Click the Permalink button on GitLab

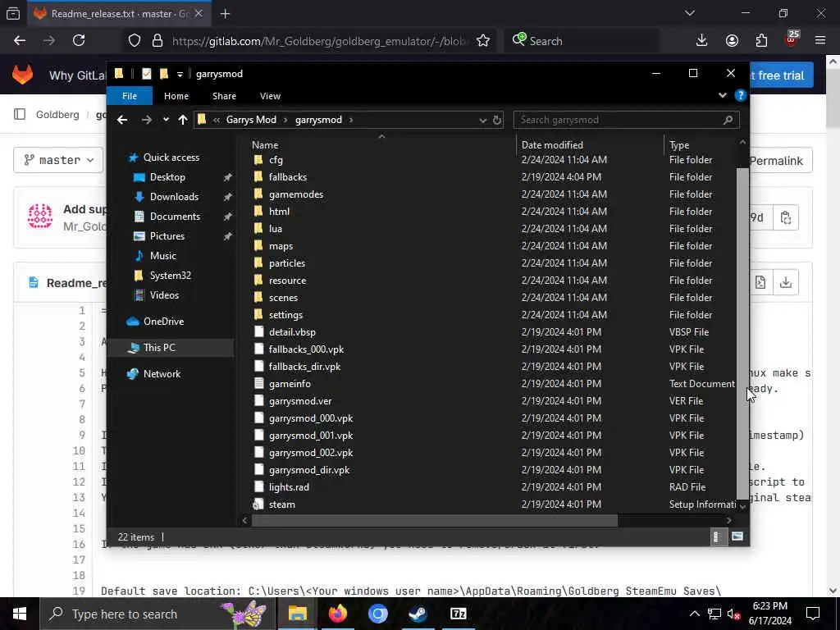(x=776, y=161)
